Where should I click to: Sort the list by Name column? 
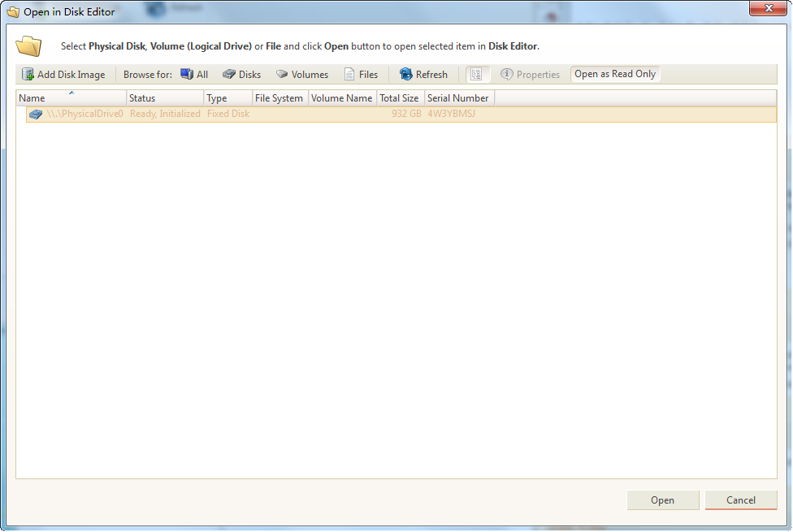point(71,98)
